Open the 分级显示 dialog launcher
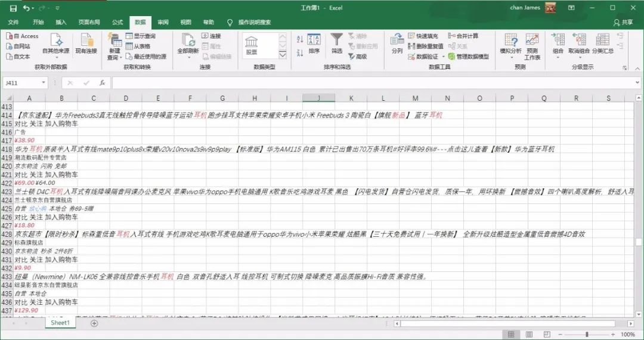 [625, 67]
